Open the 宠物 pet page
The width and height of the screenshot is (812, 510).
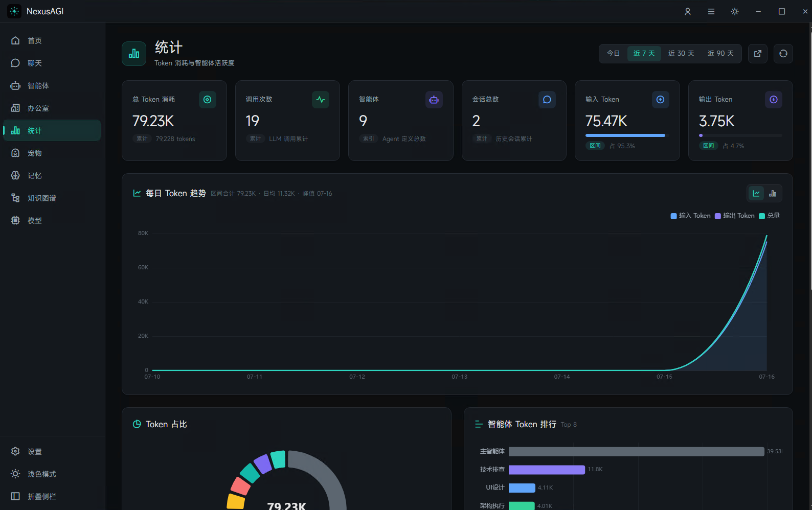(x=52, y=153)
